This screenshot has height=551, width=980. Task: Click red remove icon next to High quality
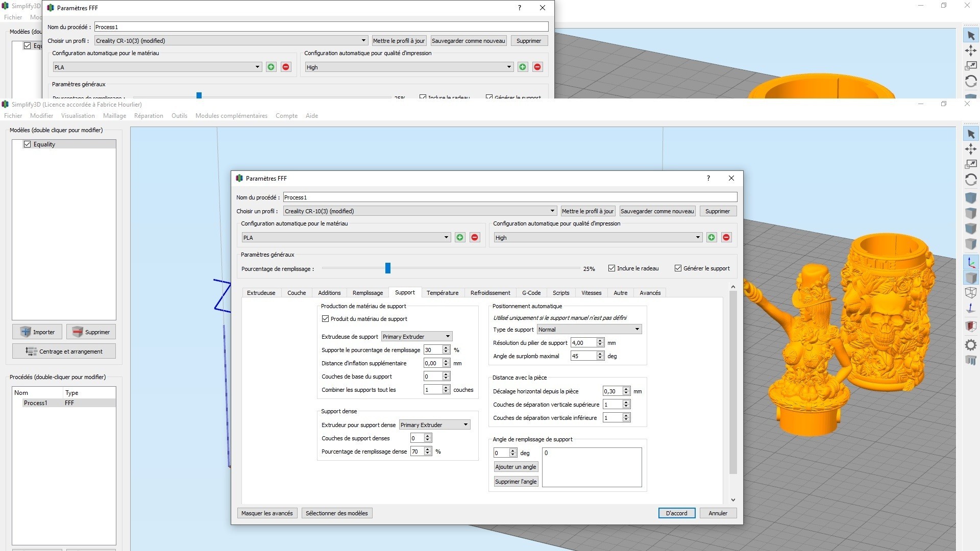[726, 238]
